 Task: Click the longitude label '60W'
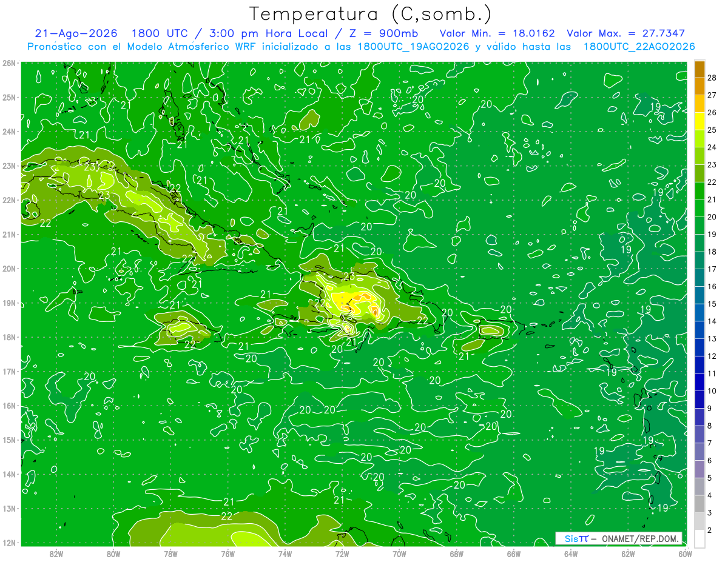[685, 553]
